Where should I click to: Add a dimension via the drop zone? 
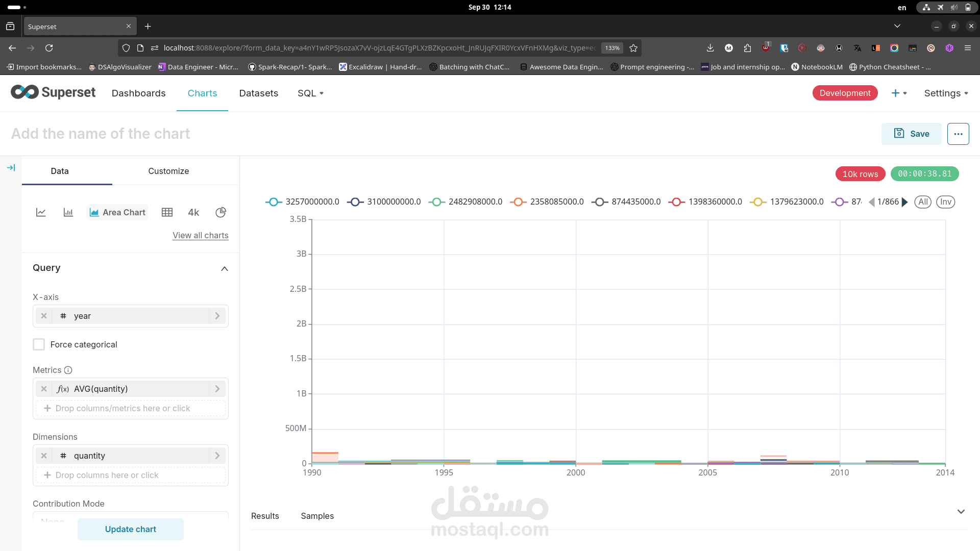click(x=131, y=475)
